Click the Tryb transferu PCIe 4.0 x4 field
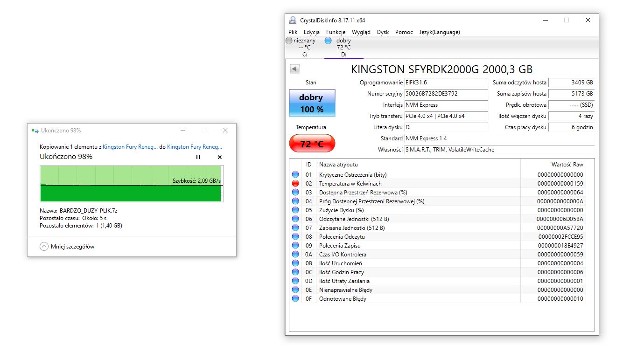 (x=446, y=116)
